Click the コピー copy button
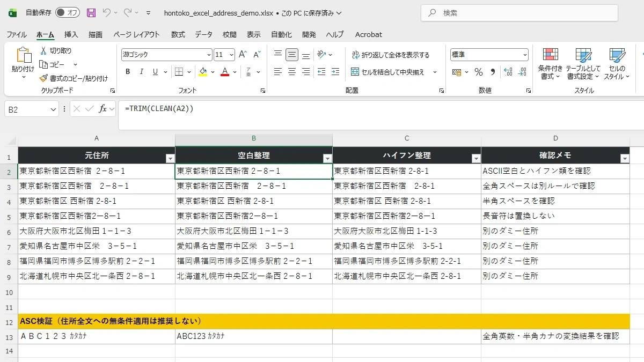Screen dimensions: 644x362 click(53, 64)
